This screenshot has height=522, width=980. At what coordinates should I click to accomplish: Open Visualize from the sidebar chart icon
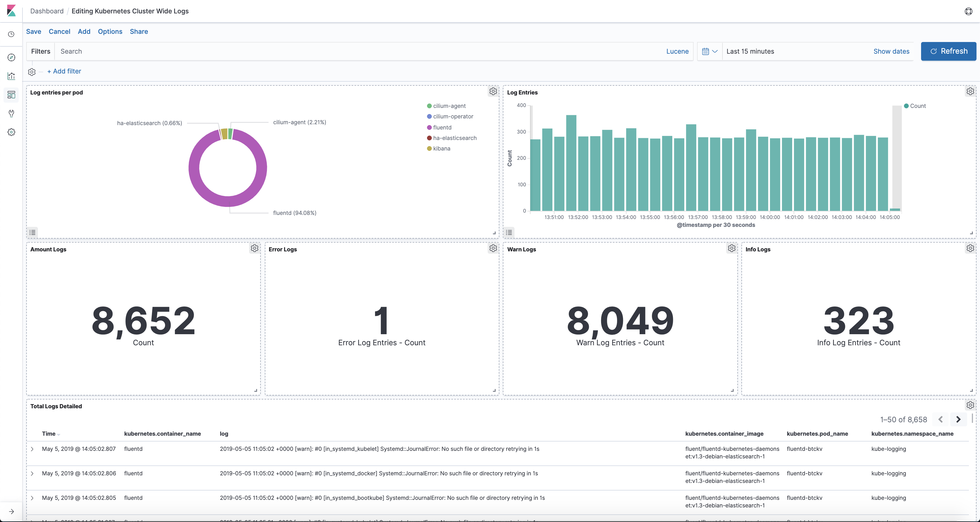click(x=11, y=76)
